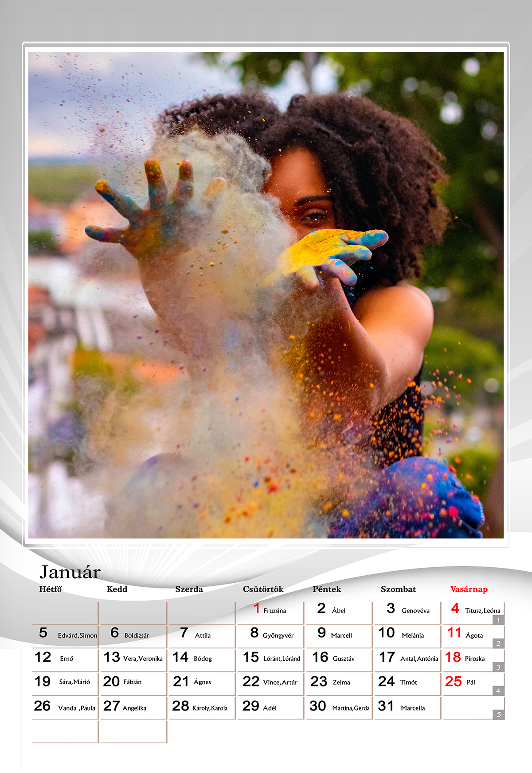Select the colorful powder photo
The width and height of the screenshot is (532, 773).
click(x=266, y=295)
